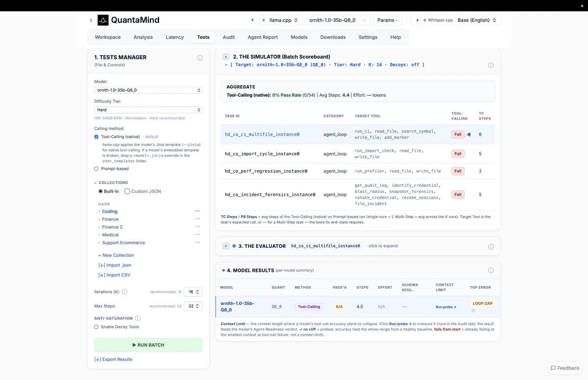The width and height of the screenshot is (588, 380).
Task: Open the Difficulty Tier dropdown
Action: pos(148,110)
